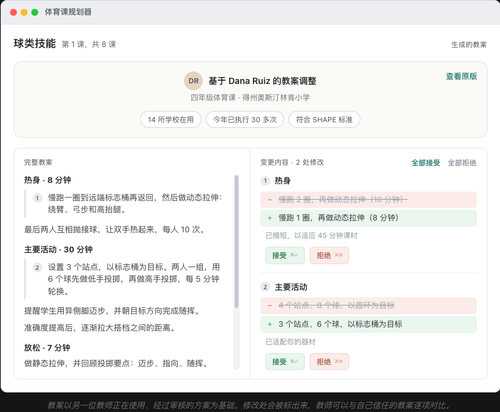Click the removed line 4 个站点、8 个球
The width and height of the screenshot is (500, 412).
pos(368,306)
